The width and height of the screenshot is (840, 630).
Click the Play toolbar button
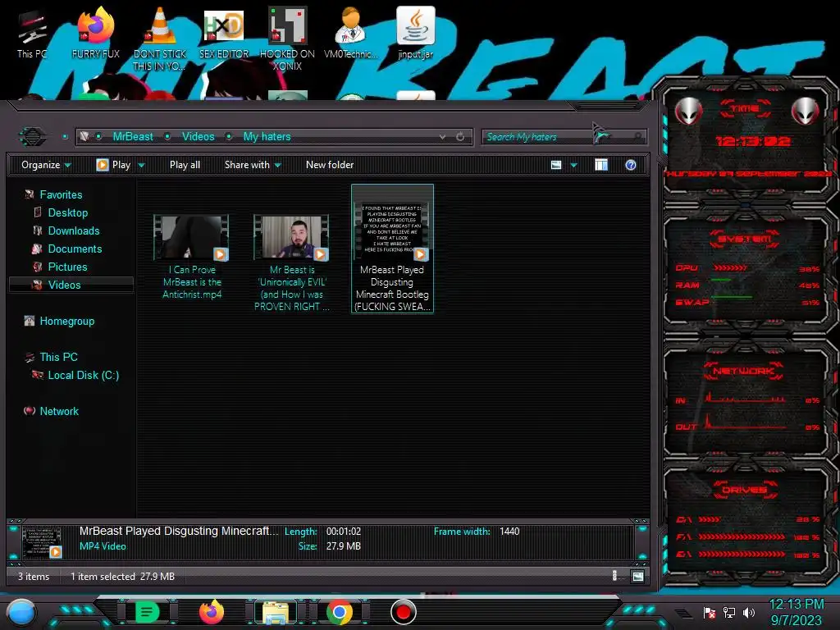pos(114,164)
